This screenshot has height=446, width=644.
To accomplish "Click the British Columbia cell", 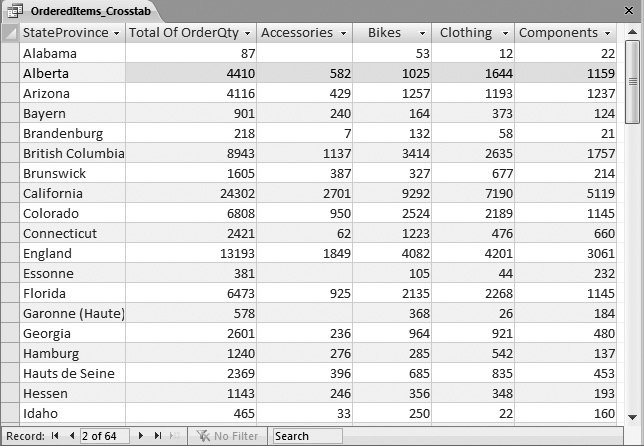I will (72, 154).
